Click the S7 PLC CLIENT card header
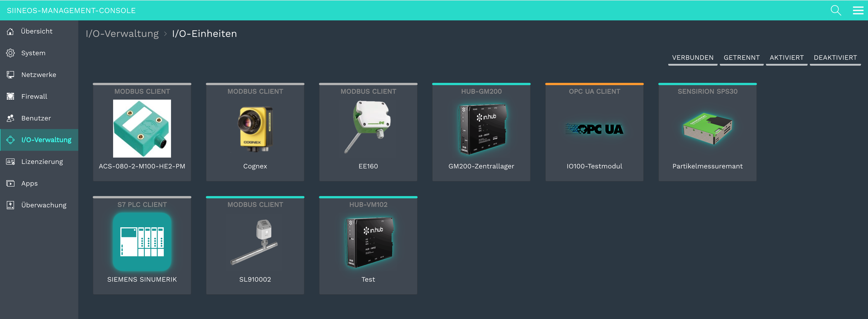This screenshot has width=868, height=319. tap(142, 205)
